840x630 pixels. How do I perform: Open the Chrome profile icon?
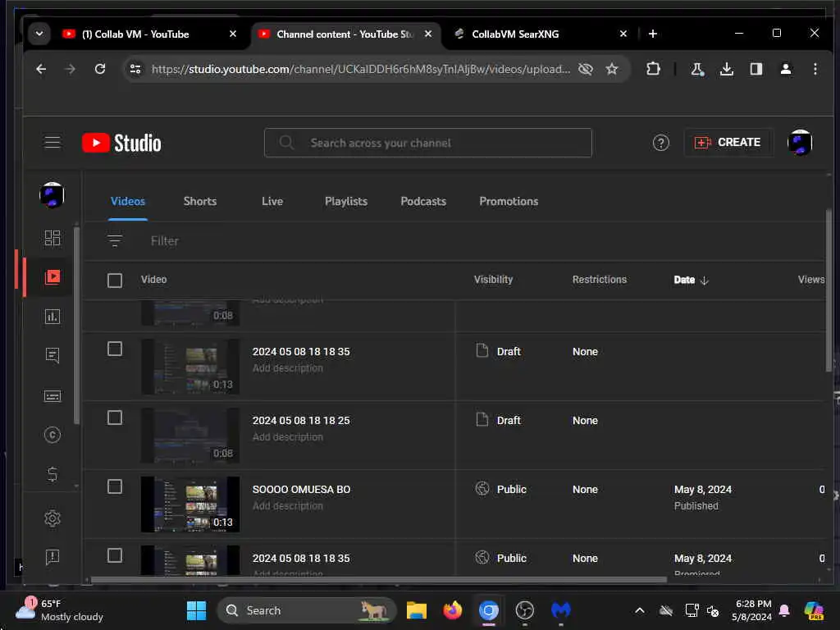[x=785, y=69]
